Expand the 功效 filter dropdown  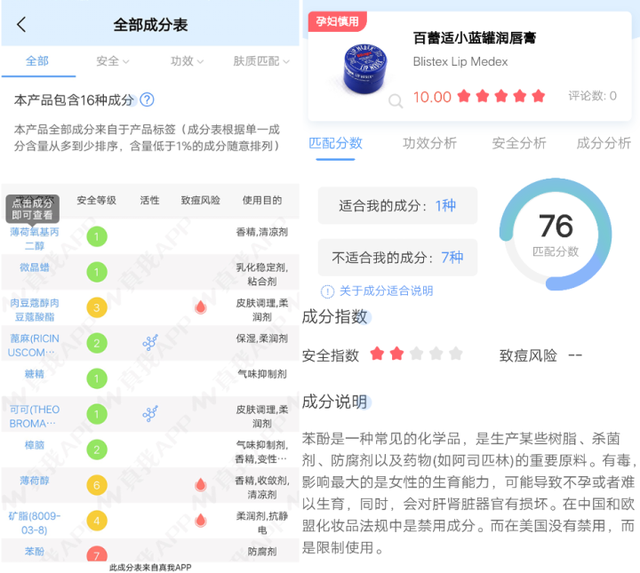pyautogui.click(x=187, y=61)
